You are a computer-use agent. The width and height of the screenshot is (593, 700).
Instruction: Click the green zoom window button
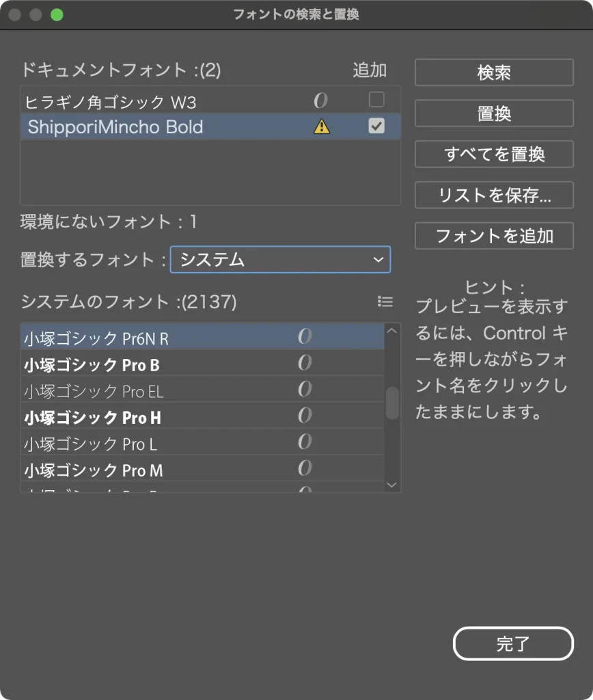click(x=57, y=15)
